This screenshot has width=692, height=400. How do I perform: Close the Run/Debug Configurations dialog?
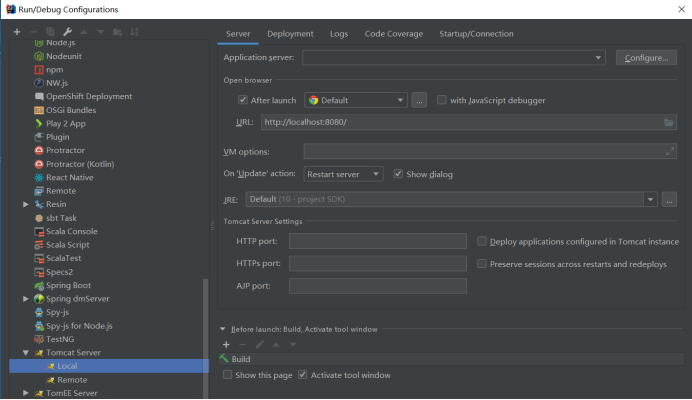point(681,9)
